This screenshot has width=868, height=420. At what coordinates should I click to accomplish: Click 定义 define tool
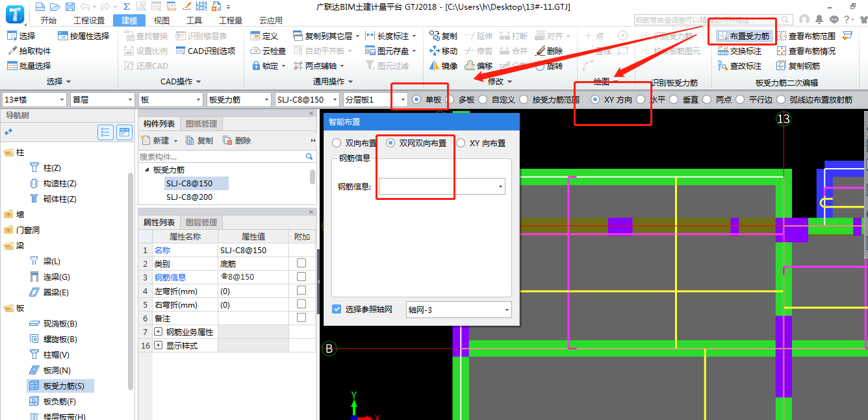(264, 36)
